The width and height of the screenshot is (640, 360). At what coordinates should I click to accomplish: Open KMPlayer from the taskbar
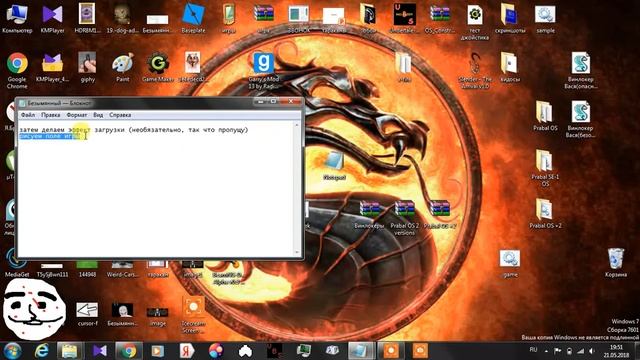point(100,351)
